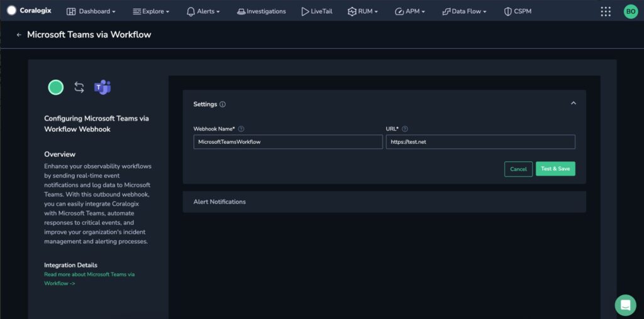Click the LiveTail play icon
This screenshot has width=644, height=319.
[x=305, y=11]
